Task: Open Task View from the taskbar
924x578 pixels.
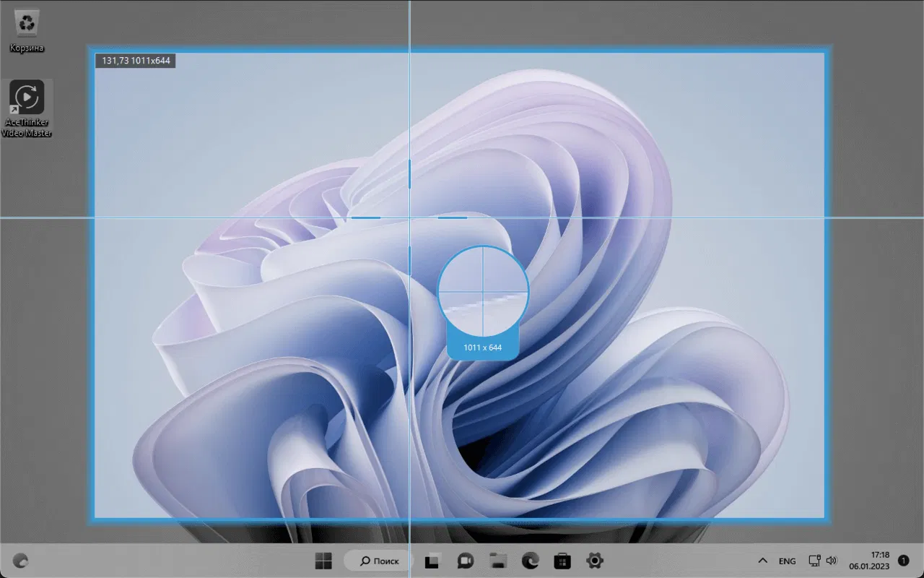Action: [x=432, y=561]
